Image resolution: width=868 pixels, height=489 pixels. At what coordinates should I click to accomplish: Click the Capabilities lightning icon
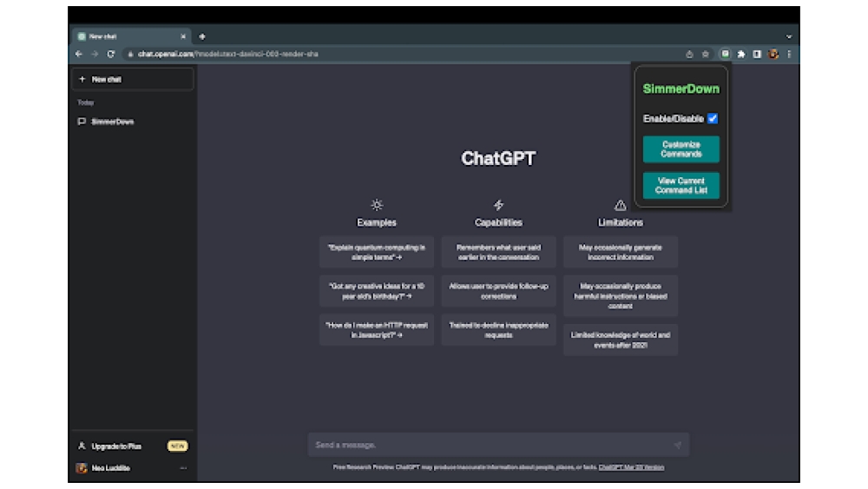[x=498, y=205]
